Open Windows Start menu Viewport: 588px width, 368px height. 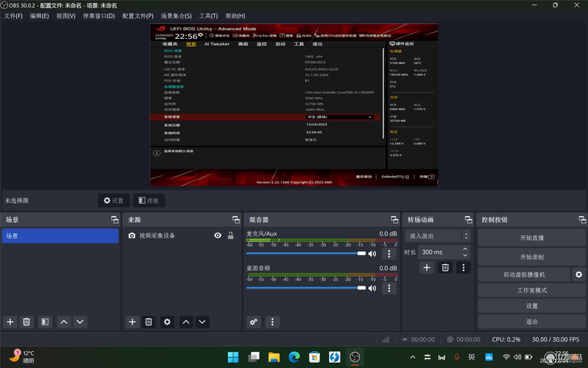233,357
